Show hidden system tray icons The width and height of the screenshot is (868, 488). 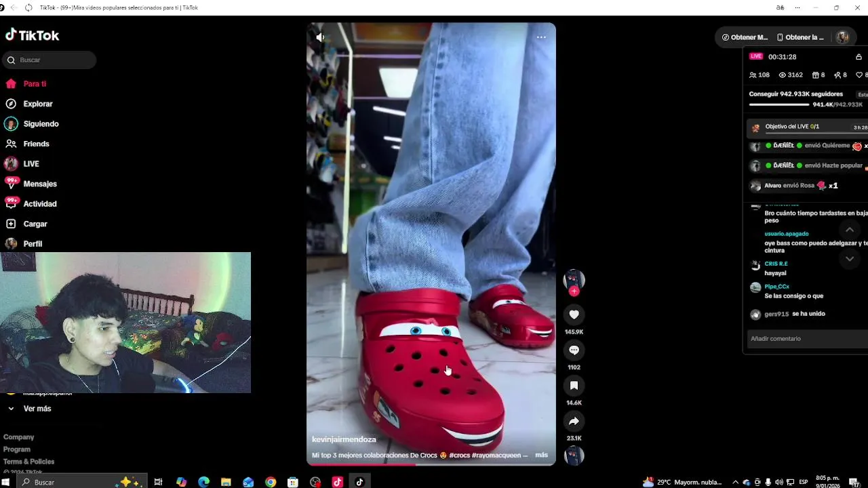tap(735, 482)
